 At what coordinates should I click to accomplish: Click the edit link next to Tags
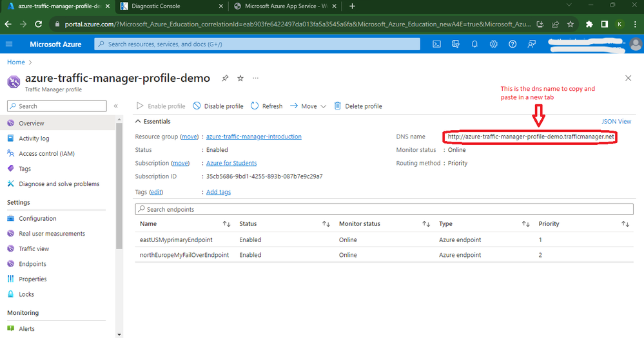click(x=155, y=192)
